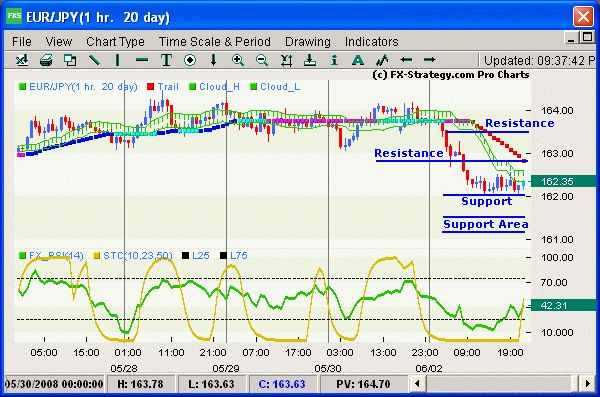Click the scroll left arrow in status bar
The height and width of the screenshot is (397, 600).
coord(418,383)
